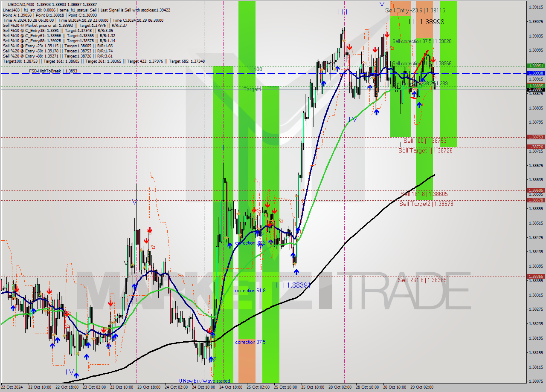Select the line starting with Line:1483
Viewport: 546px width, 392px height.
[87, 10]
